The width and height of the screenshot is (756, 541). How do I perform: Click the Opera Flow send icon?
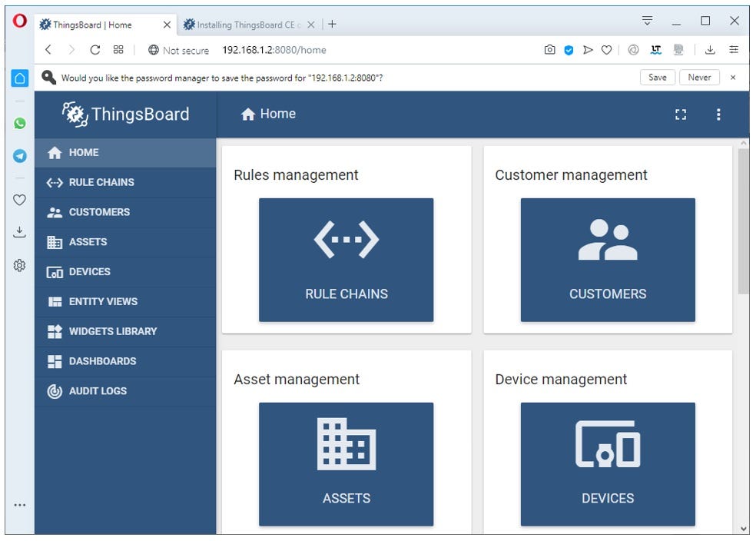point(588,50)
